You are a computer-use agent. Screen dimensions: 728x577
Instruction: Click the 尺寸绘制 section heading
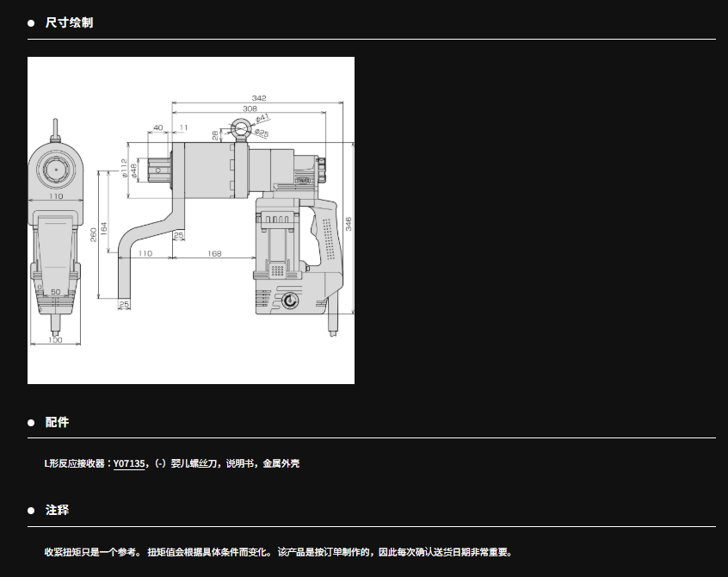pos(69,22)
